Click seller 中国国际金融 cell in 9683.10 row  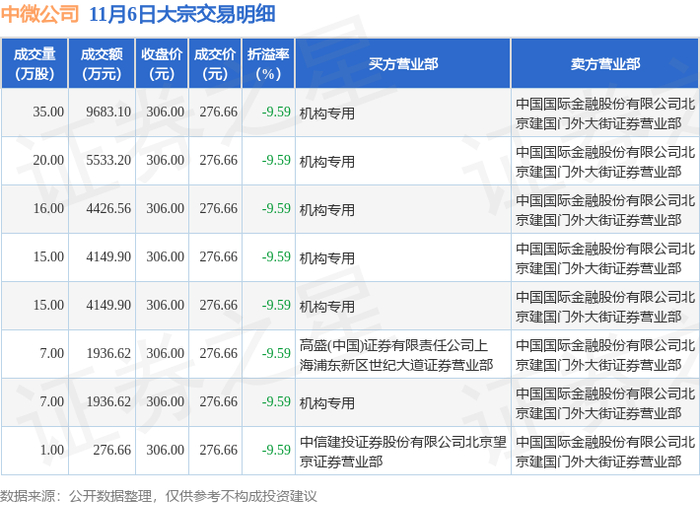(x=605, y=113)
